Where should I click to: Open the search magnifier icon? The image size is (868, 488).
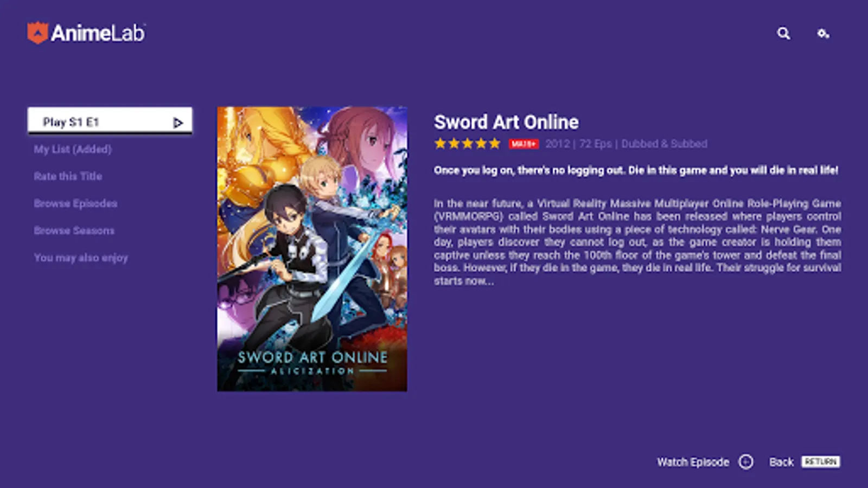coord(783,34)
